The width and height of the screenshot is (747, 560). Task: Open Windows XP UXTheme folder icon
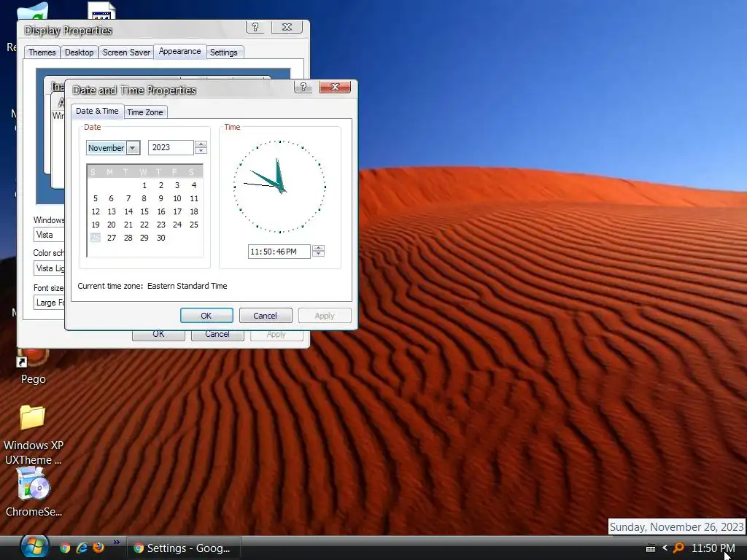33,435
